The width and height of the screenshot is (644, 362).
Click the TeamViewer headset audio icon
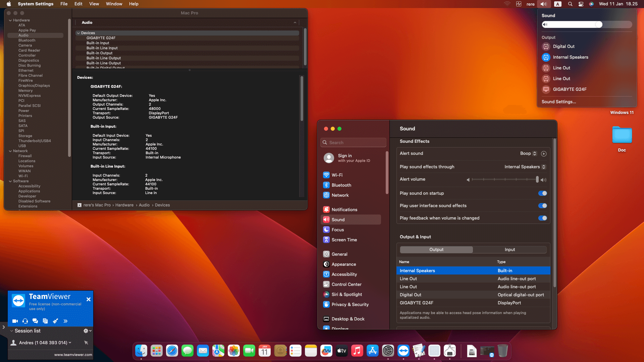click(25, 321)
